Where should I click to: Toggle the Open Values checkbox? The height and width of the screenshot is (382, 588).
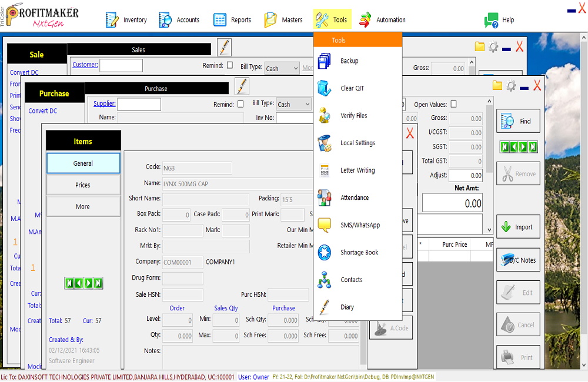pyautogui.click(x=453, y=104)
